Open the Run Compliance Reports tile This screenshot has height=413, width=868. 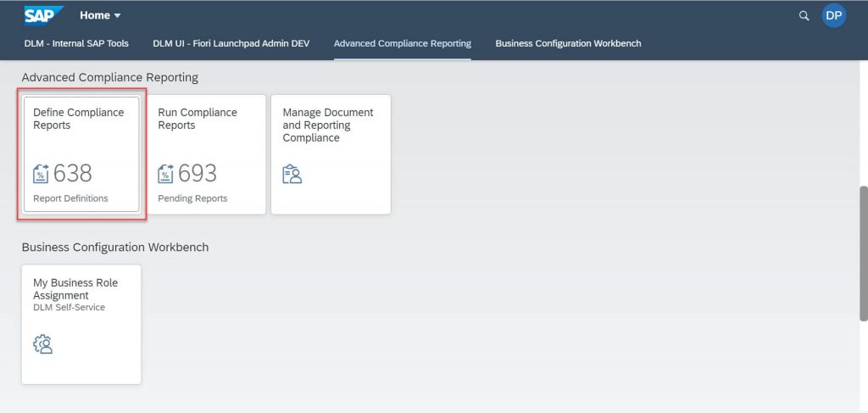[206, 154]
